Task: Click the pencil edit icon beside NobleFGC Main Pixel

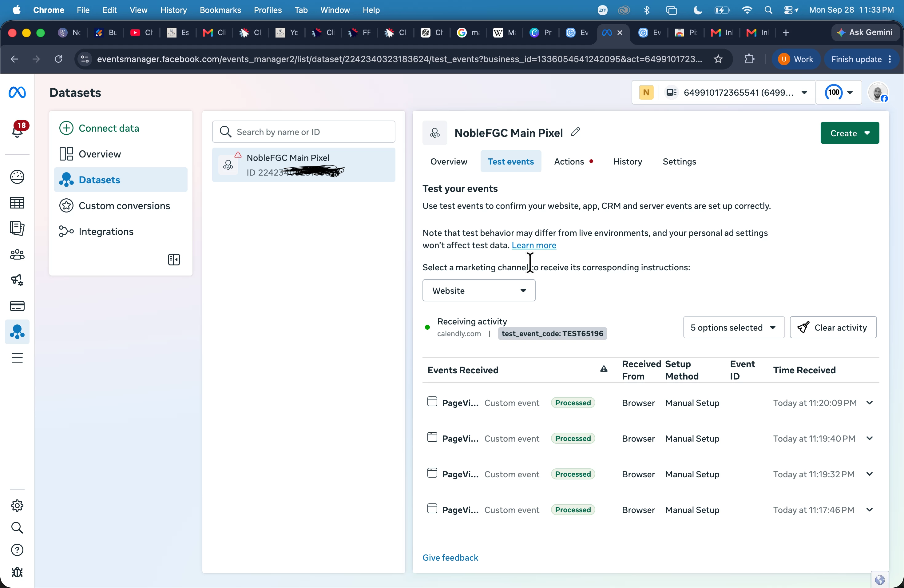Action: pyautogui.click(x=575, y=132)
